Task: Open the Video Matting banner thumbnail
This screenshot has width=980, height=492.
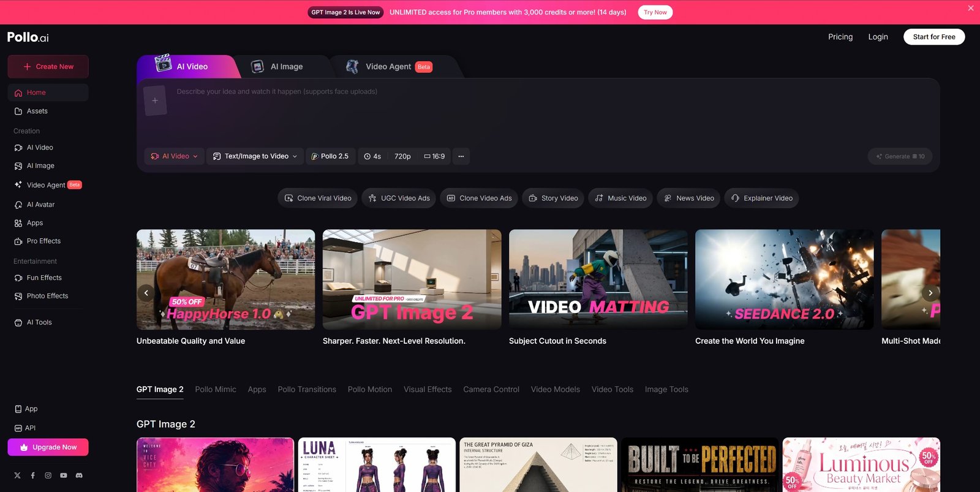Action: [598, 279]
